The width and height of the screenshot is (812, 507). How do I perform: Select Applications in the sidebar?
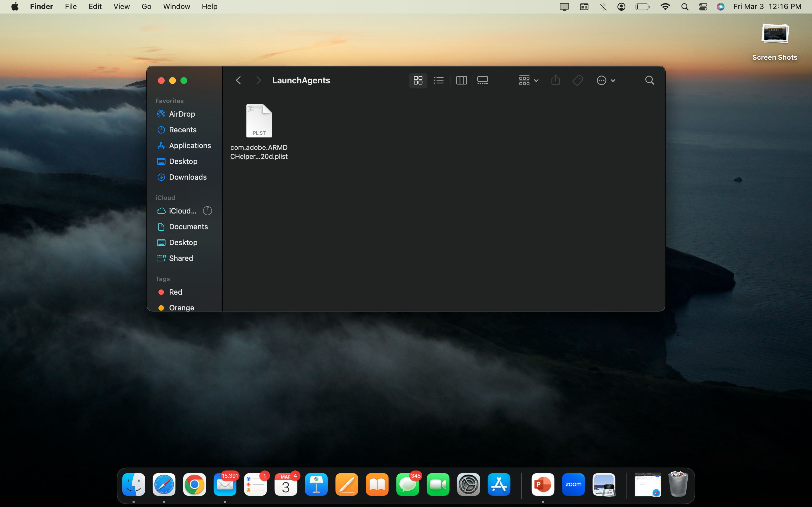tap(189, 146)
